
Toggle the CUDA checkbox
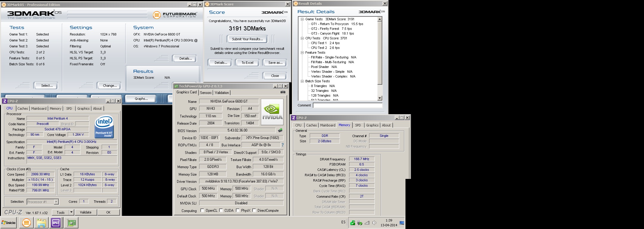click(x=221, y=210)
